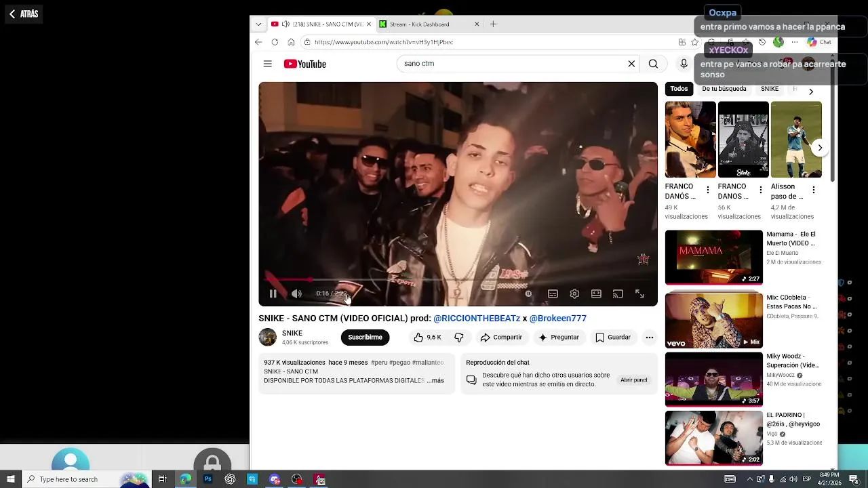Cast the video to a TV
Image resolution: width=868 pixels, height=488 pixels.
pyautogui.click(x=618, y=293)
